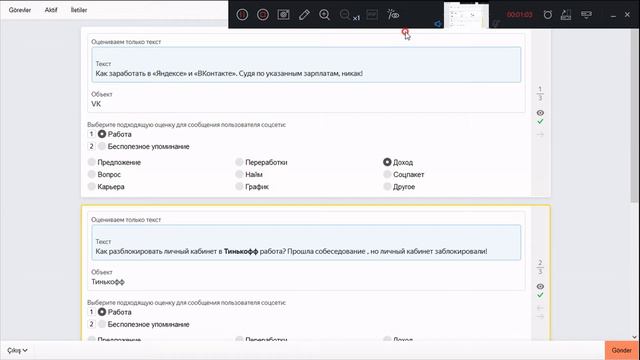Pause the screen recording
Screen dimensions: 640x360
(x=242, y=15)
